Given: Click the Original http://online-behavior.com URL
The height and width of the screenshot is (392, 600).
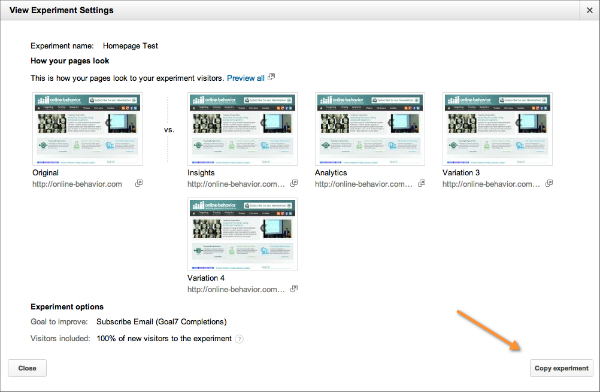Looking at the screenshot, I should coord(77,184).
